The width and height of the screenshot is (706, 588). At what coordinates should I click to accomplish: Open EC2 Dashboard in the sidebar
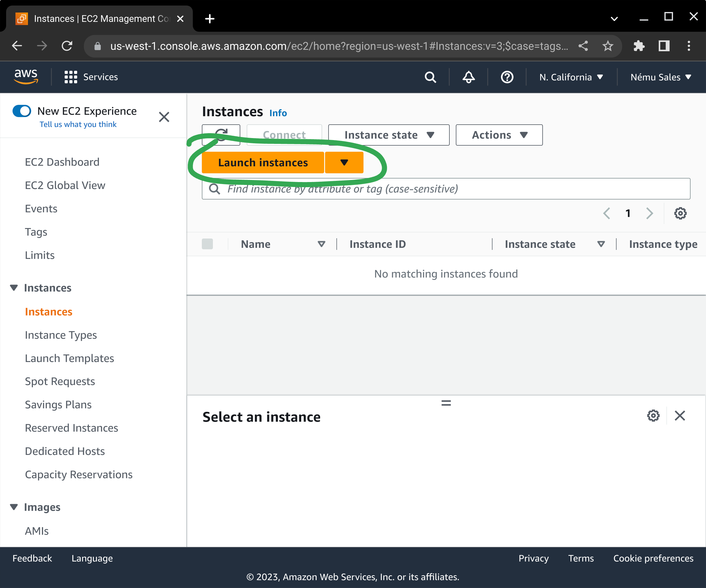click(62, 162)
